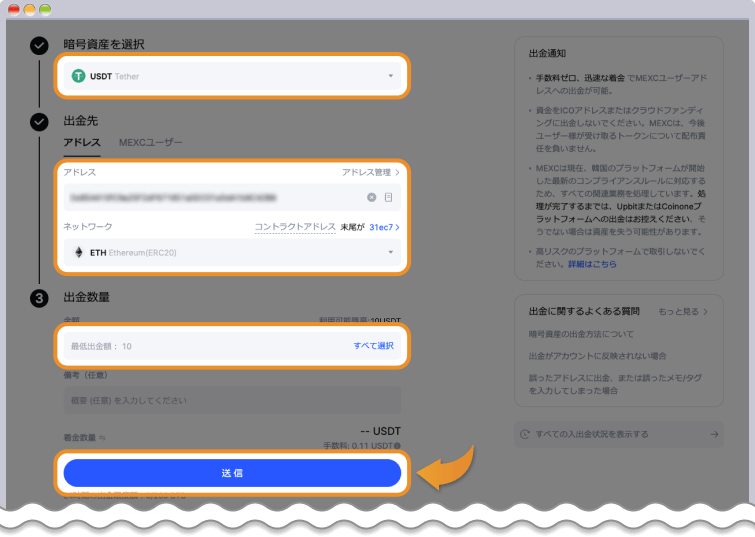755x537 pixels.
Task: Click the 手数料 info icon
Action: point(397,446)
